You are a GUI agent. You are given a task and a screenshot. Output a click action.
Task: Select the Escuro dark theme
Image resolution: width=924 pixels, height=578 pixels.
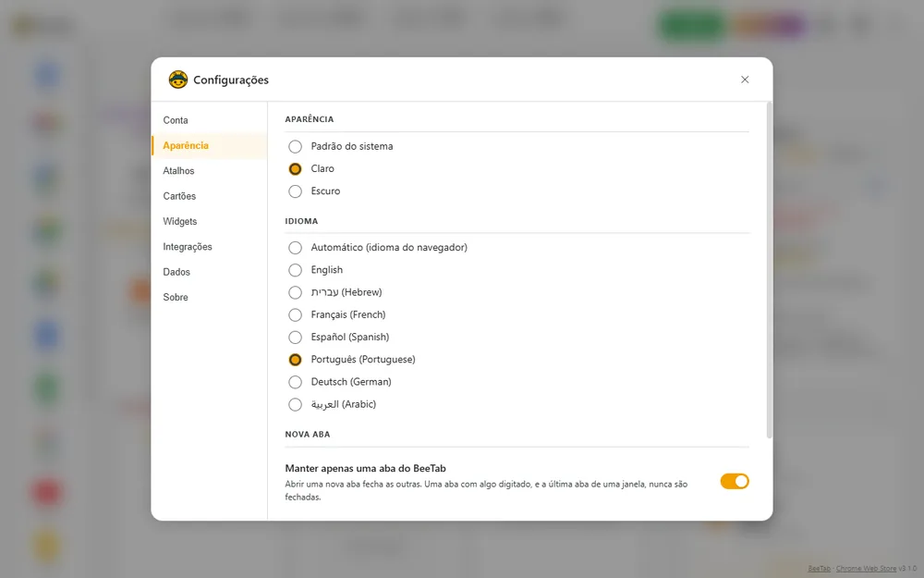pyautogui.click(x=296, y=191)
